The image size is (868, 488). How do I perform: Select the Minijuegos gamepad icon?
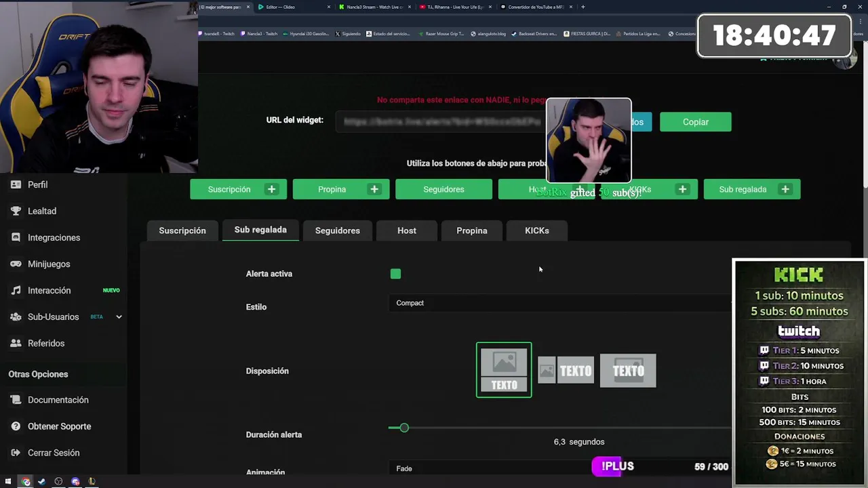point(16,264)
